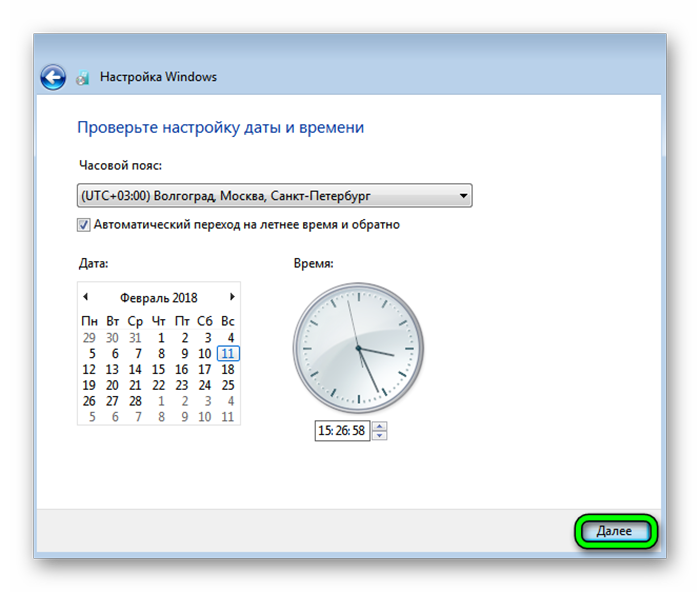Select date 14 in the calendar
This screenshot has width=700, height=592.
(135, 370)
